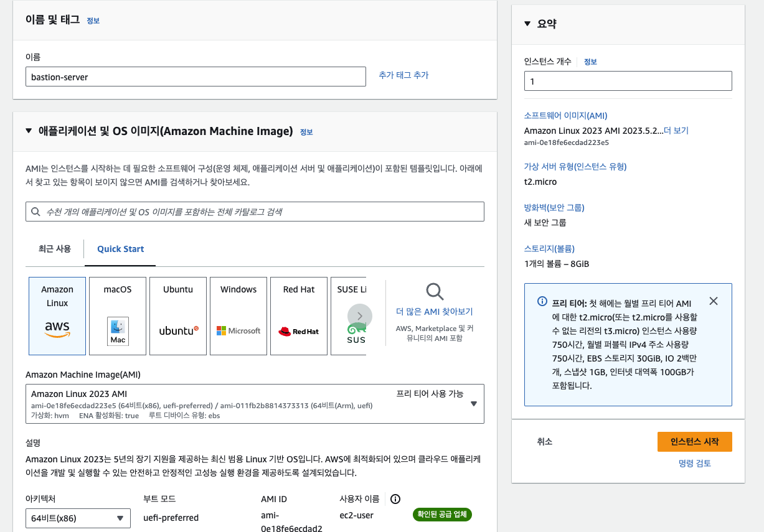Click the user name info circle icon

tap(395, 498)
